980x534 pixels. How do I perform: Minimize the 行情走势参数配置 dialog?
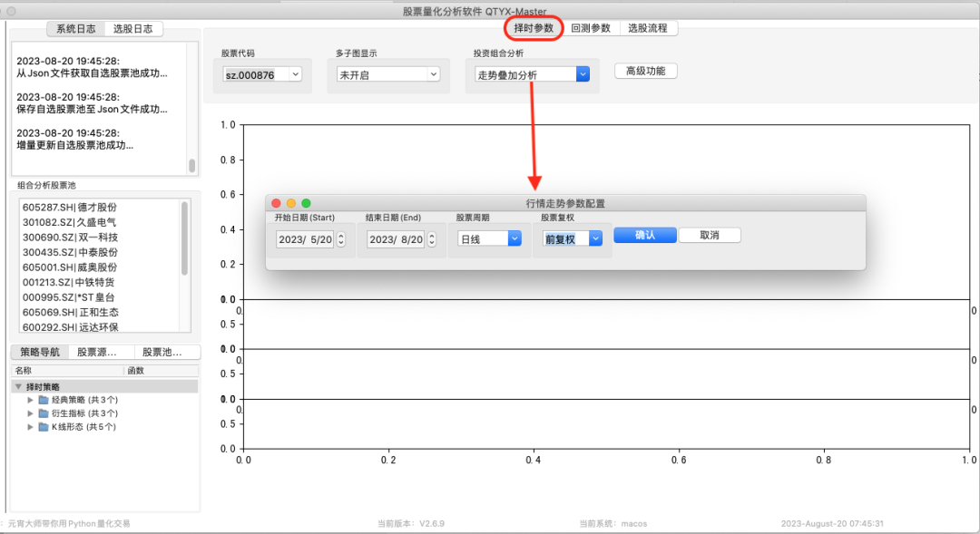click(291, 203)
